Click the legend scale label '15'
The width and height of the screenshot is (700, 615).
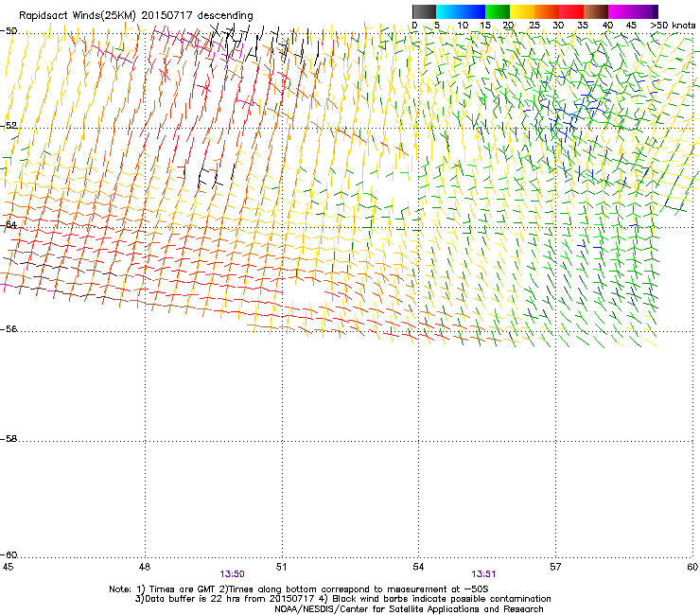coord(485,26)
